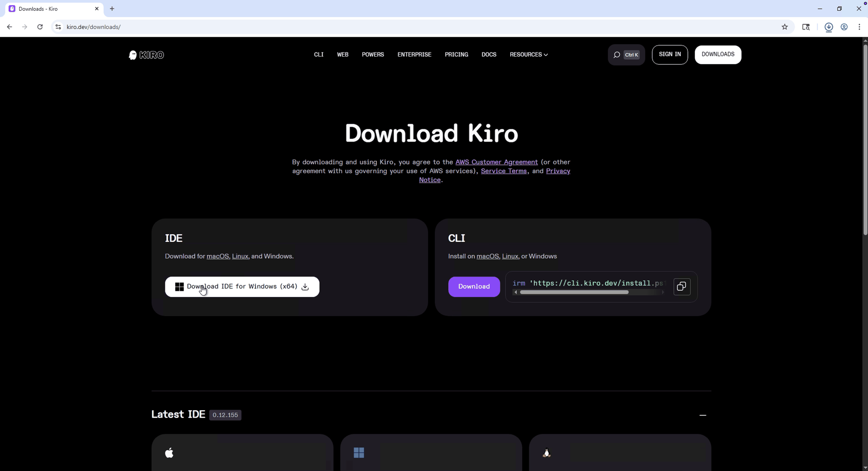868x471 pixels.
Task: Open the Docs nav item
Action: click(489, 55)
